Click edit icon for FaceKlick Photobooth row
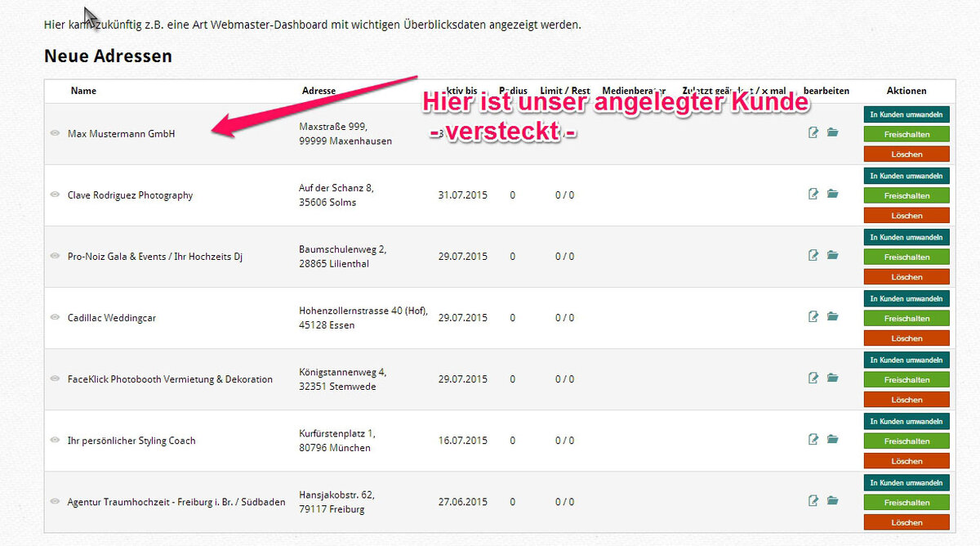This screenshot has height=546, width=980. [x=813, y=378]
